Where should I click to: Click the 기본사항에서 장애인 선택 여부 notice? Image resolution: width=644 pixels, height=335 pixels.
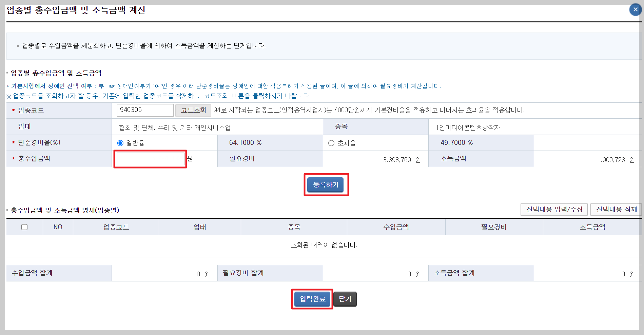tap(57, 86)
